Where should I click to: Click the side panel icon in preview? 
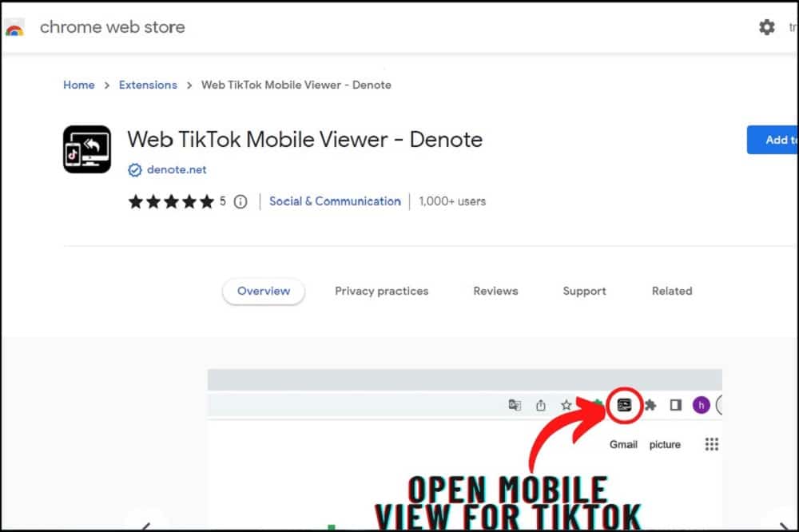(x=676, y=405)
